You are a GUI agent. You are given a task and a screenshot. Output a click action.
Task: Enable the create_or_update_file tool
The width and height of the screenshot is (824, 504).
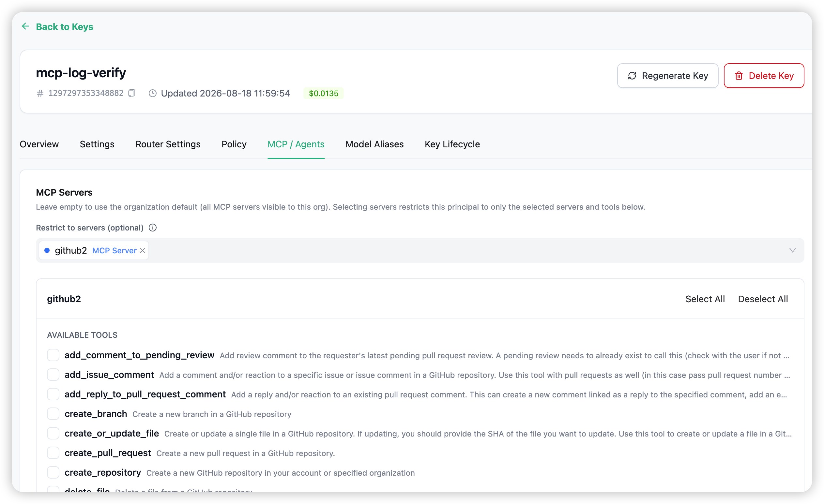point(53,433)
